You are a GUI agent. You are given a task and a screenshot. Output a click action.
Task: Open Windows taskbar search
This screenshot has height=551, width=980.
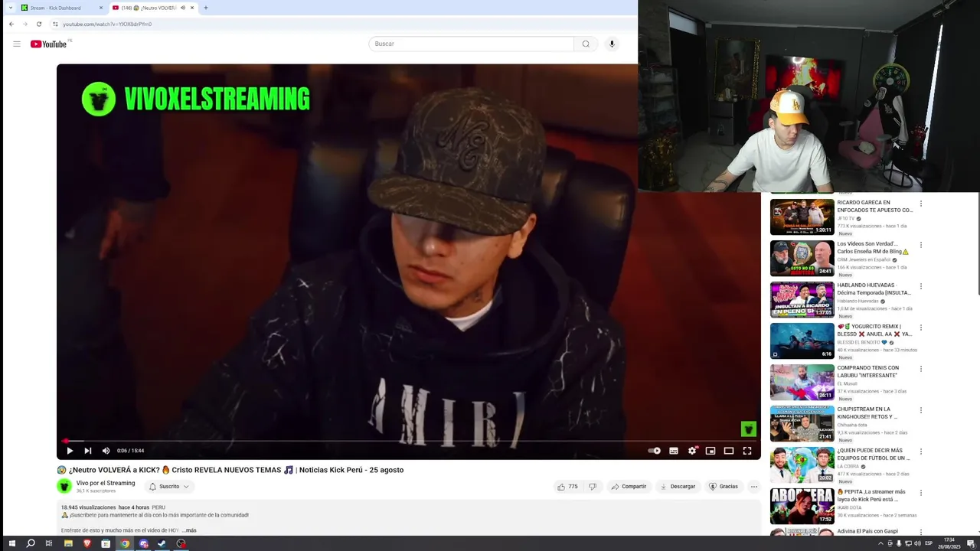pos(31,543)
